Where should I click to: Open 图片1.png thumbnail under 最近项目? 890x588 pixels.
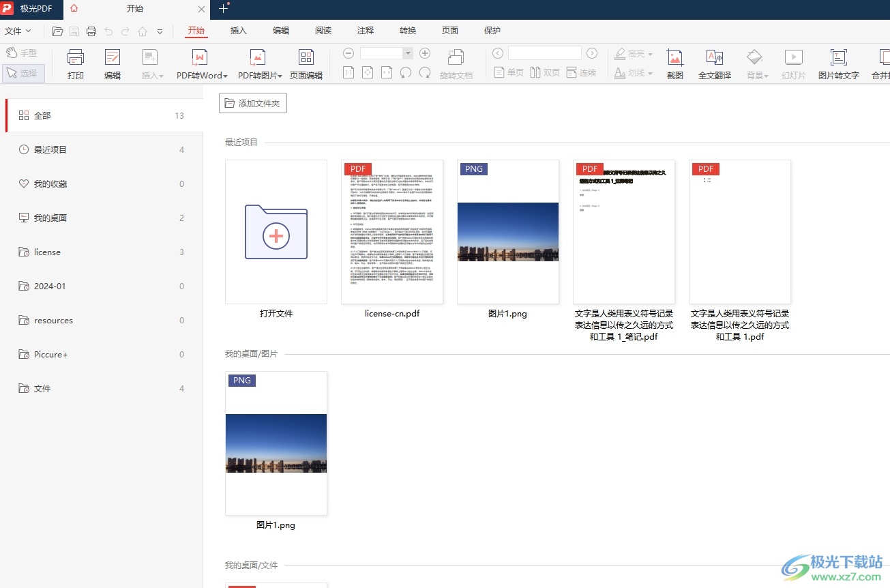pyautogui.click(x=508, y=232)
